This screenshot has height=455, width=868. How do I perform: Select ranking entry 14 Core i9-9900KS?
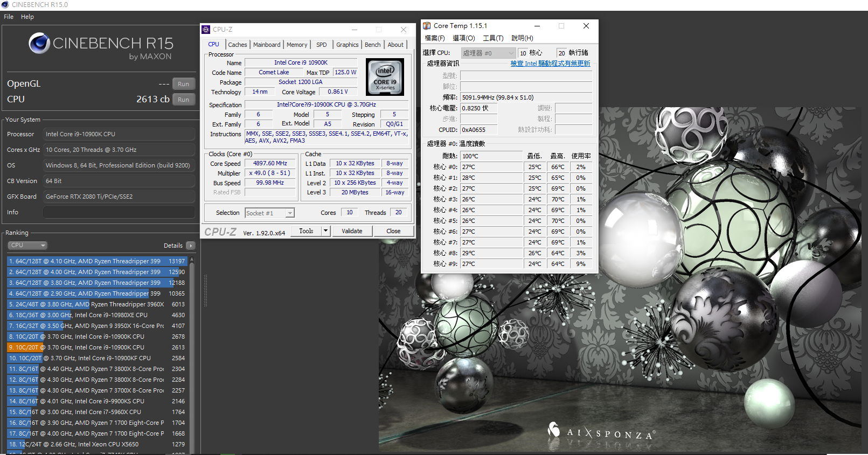point(96,401)
